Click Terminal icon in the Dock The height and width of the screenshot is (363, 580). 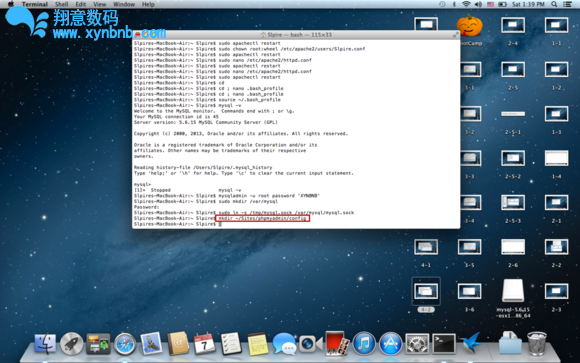click(x=444, y=343)
